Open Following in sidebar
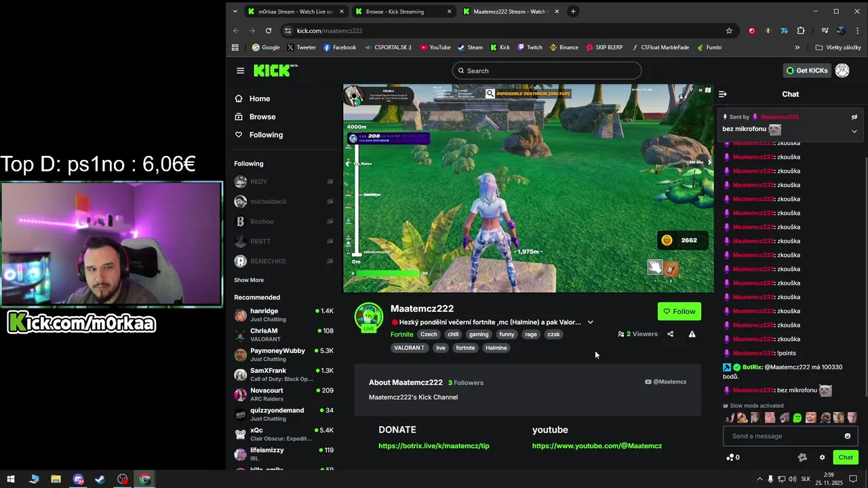The image size is (868, 488). coord(266,135)
